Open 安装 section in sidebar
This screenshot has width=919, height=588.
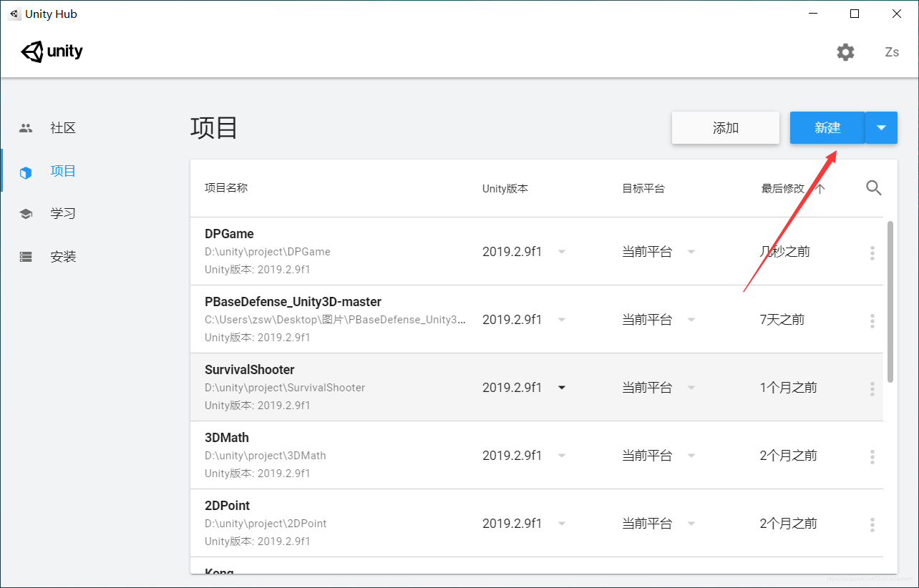[x=63, y=257]
